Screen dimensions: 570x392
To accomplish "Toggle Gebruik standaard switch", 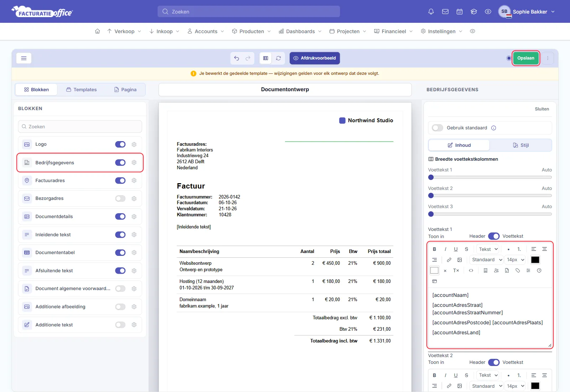I will [x=437, y=128].
